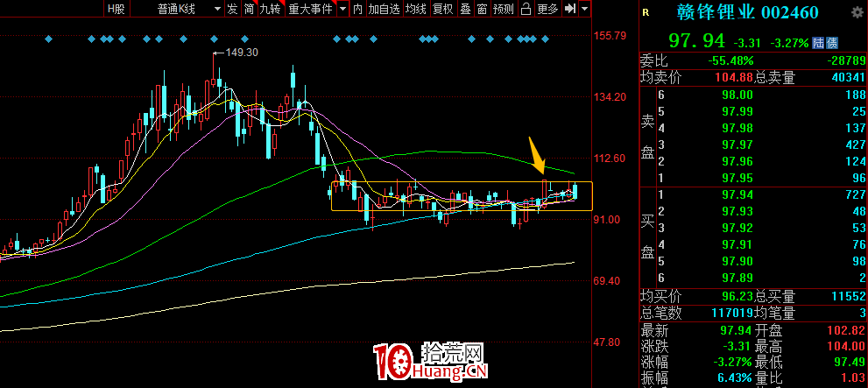Click the 最低 value 97.49
Screen dimensions: 868x388
pyautogui.click(x=850, y=363)
